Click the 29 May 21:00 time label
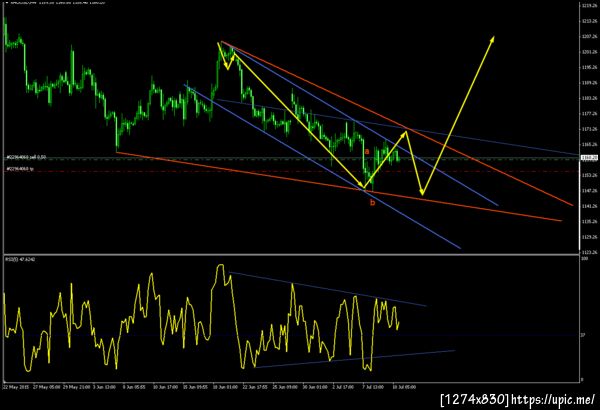The height and width of the screenshot is (410, 600). click(x=76, y=387)
